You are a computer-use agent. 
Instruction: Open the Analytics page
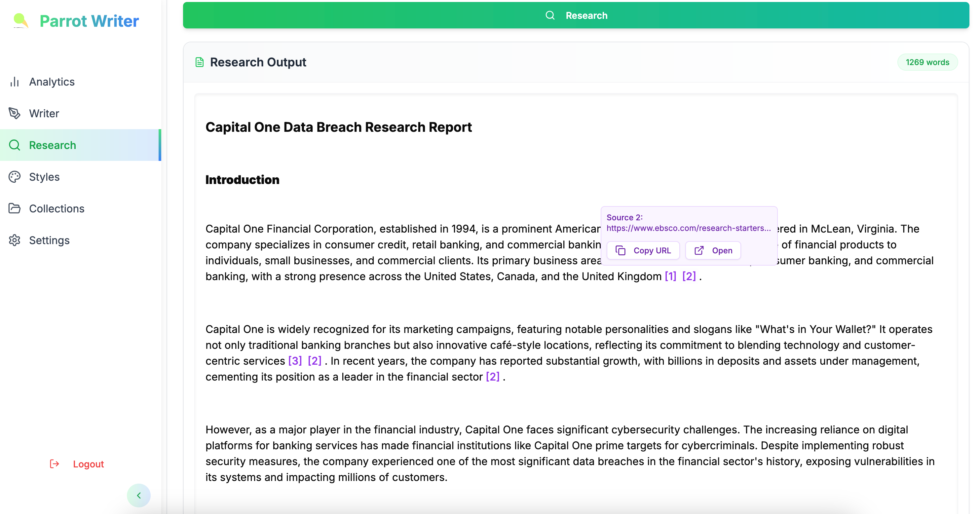point(52,82)
